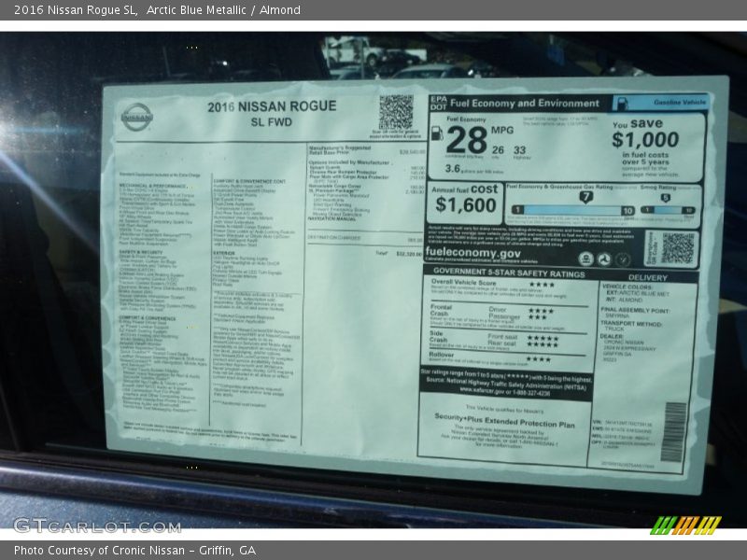
Task: Click the 'Manufacturer's Suggested Retail Base Price' label
Action: (x=339, y=150)
